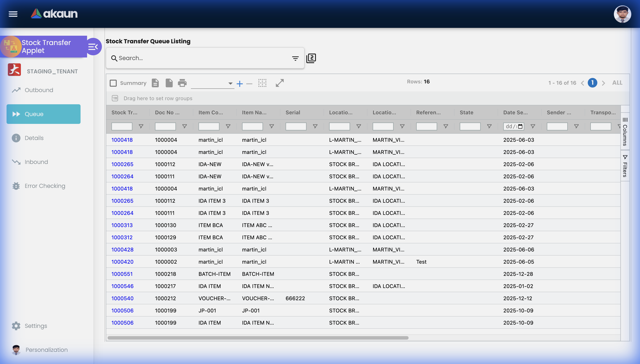Viewport: 640px width, 364px height.
Task: Click the filter icon for Stock Tr column
Action: click(141, 126)
